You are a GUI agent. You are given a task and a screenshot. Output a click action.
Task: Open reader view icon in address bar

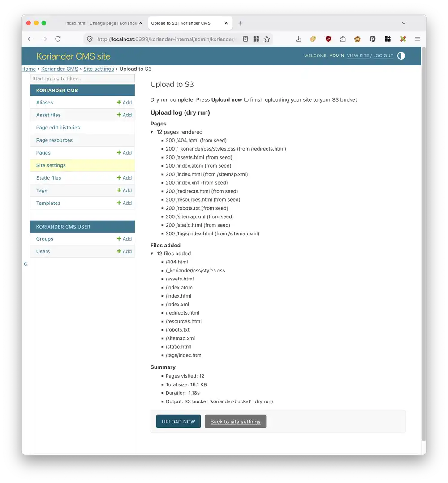coord(246,39)
